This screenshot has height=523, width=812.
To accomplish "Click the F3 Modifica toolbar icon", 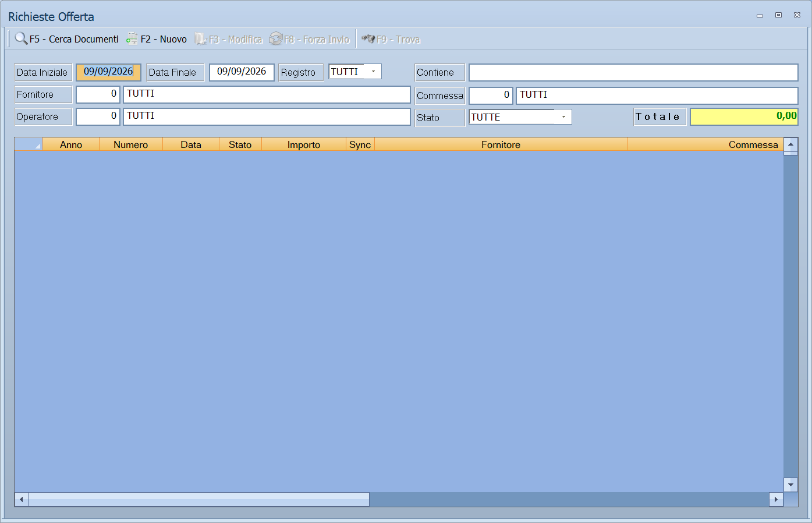I will [x=200, y=39].
